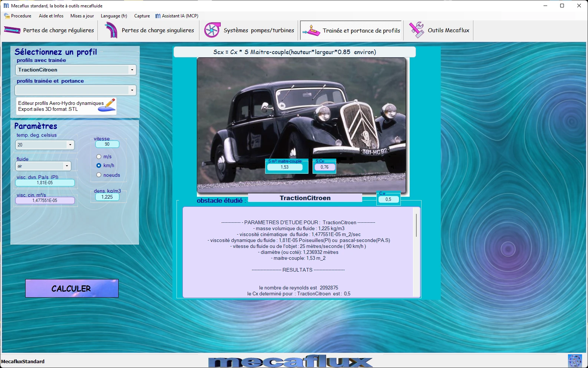Click the CALCULER button
This screenshot has height=368, width=588.
pos(72,288)
